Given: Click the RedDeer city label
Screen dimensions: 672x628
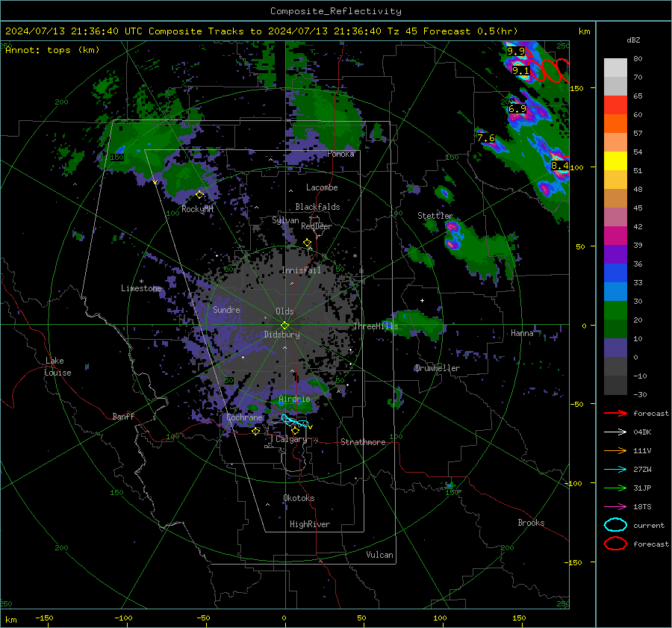Looking at the screenshot, I should (x=317, y=226).
